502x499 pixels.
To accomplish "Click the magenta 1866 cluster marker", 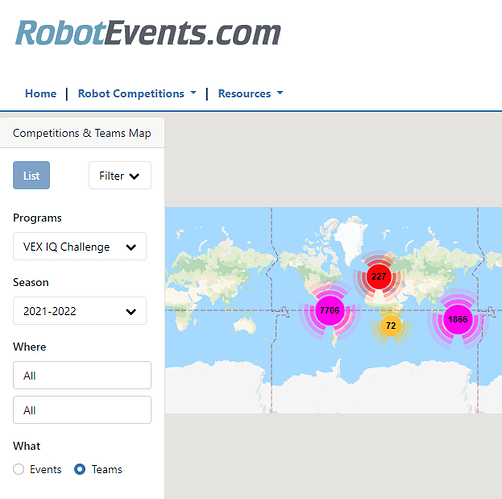I will (x=458, y=319).
